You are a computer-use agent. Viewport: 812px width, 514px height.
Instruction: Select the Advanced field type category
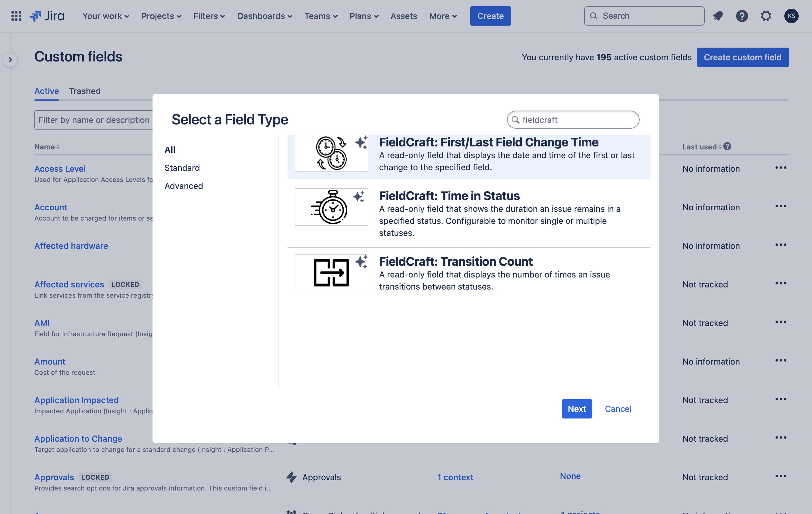point(184,186)
